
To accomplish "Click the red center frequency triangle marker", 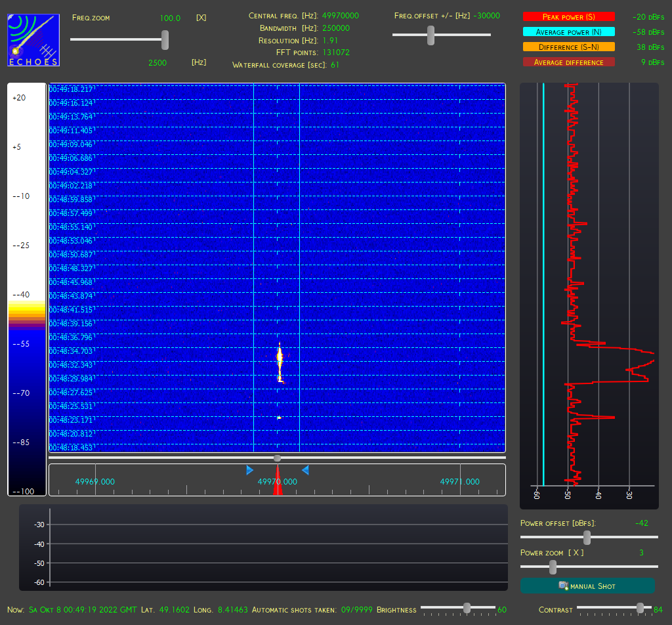I will click(x=278, y=480).
